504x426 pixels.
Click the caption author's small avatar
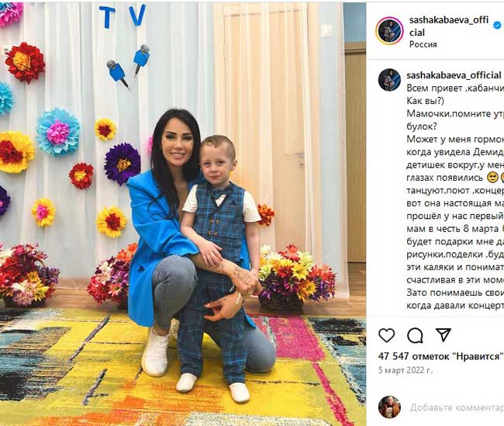pyautogui.click(x=389, y=80)
